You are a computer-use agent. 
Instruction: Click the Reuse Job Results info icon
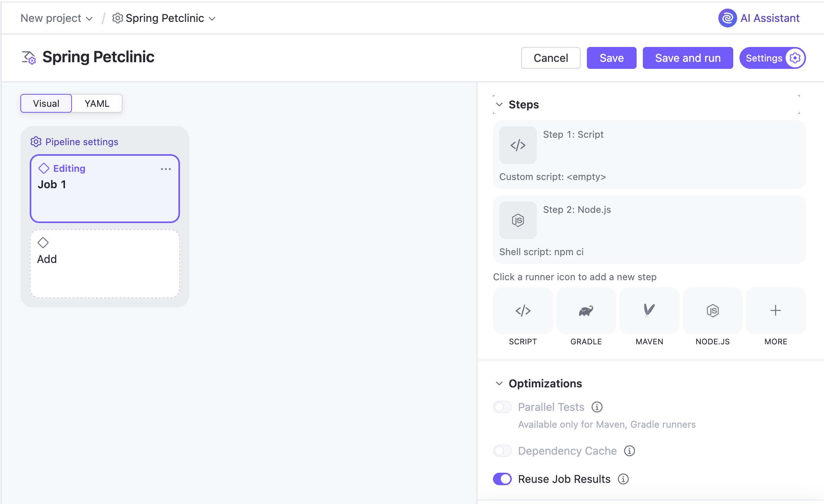[x=623, y=479]
